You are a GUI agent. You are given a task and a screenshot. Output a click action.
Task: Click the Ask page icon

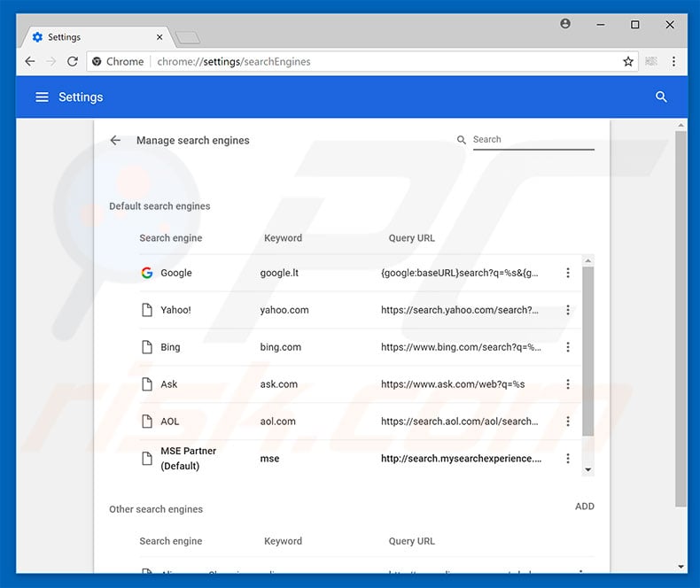coord(147,383)
